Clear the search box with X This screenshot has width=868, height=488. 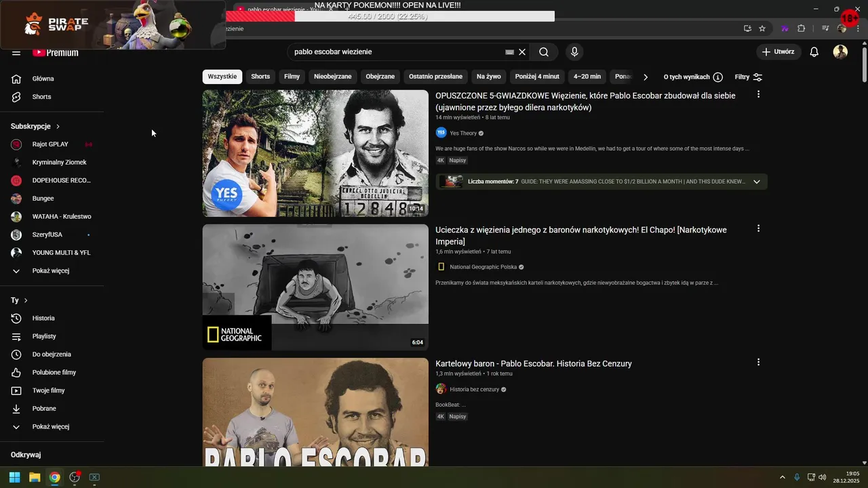tap(522, 52)
